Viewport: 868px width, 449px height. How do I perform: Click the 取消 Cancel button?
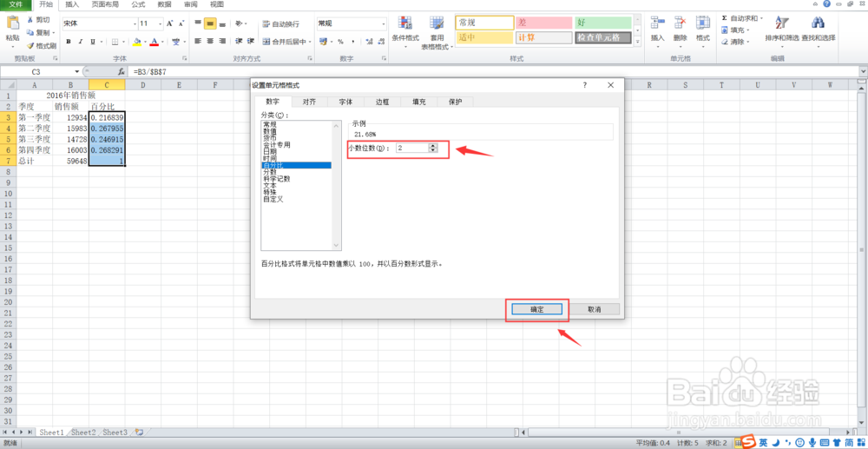click(x=595, y=309)
